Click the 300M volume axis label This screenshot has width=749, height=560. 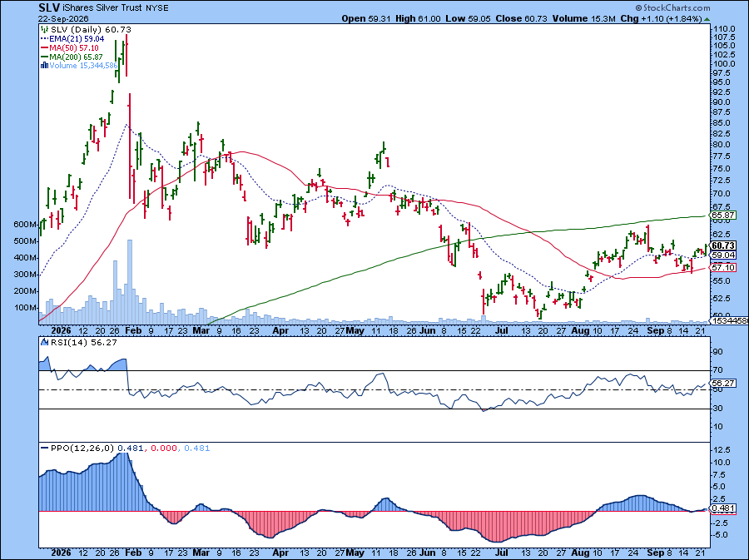point(27,275)
